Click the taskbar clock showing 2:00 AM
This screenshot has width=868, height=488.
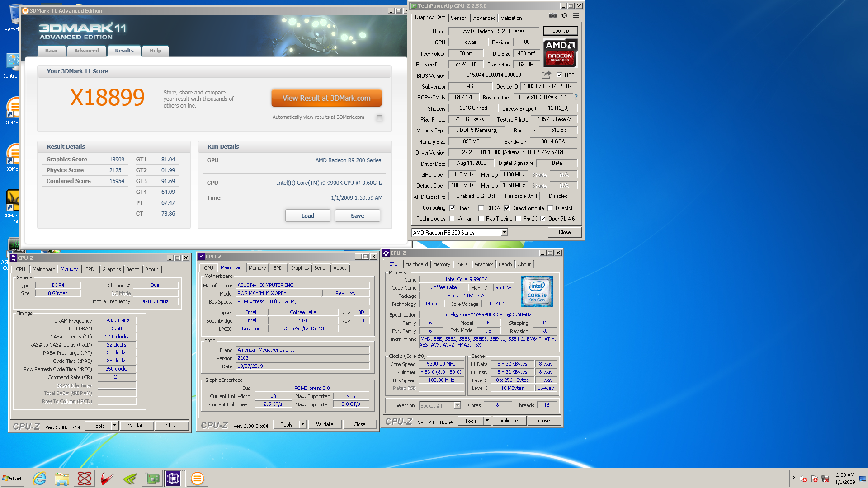pos(845,479)
